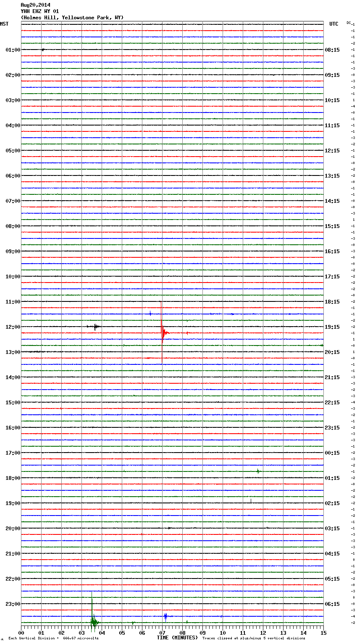
Task: Select the 10:00 MST row label
Action: tap(13, 277)
